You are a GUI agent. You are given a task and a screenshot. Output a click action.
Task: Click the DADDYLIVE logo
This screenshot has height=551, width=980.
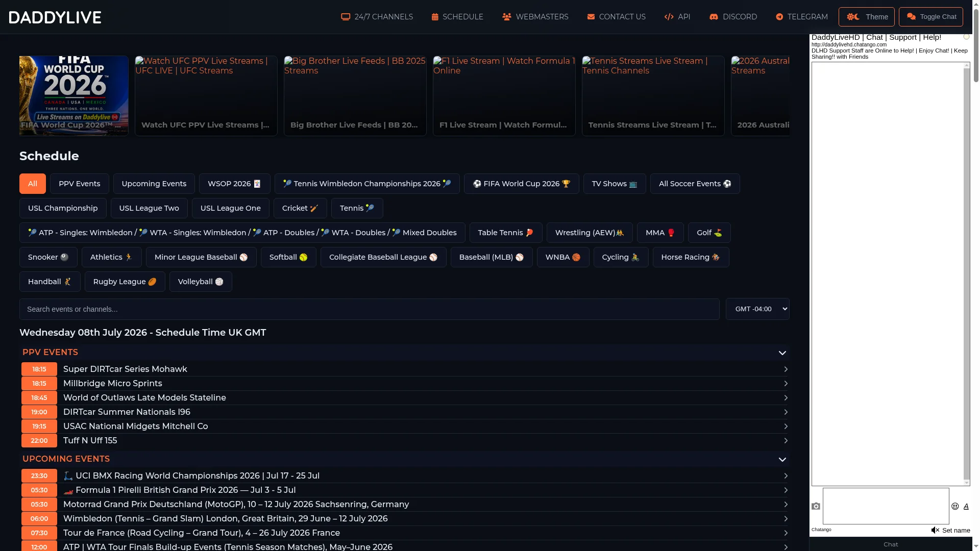55,17
